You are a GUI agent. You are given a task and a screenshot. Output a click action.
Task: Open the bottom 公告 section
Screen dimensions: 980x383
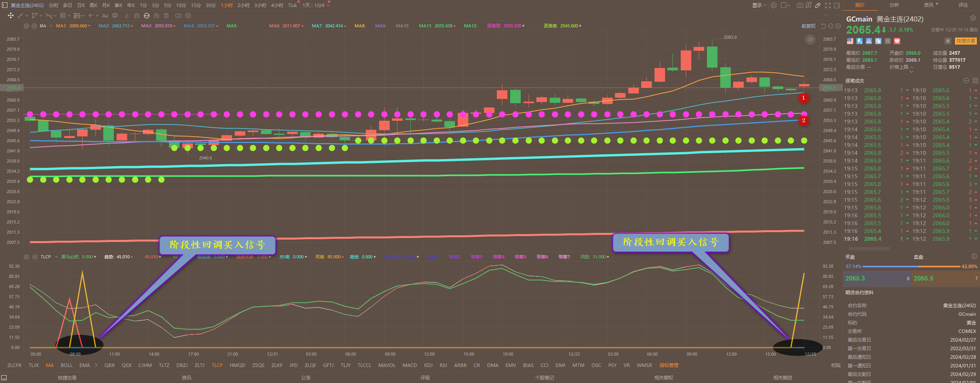coord(306,378)
